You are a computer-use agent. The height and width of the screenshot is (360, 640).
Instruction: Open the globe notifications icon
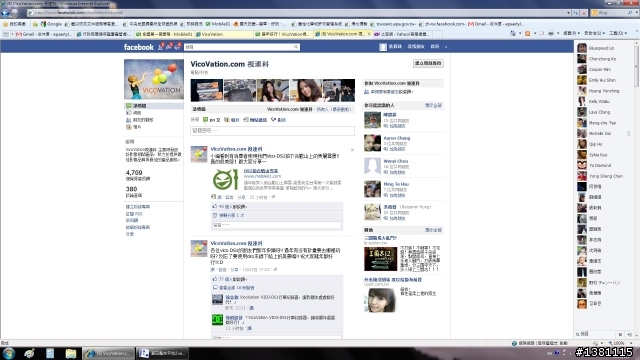click(177, 47)
